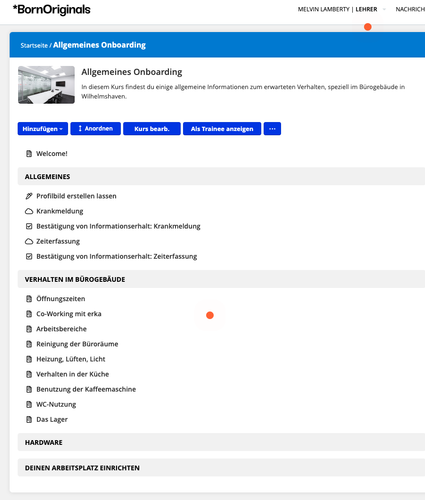Click Als Trainee anzeigen button
This screenshot has width=425, height=500.
[222, 129]
